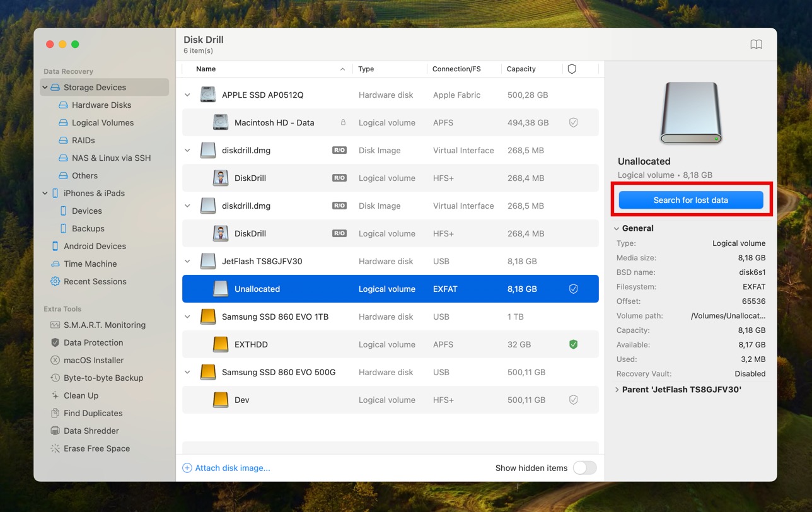Click the large drive image in info panel

point(690,113)
